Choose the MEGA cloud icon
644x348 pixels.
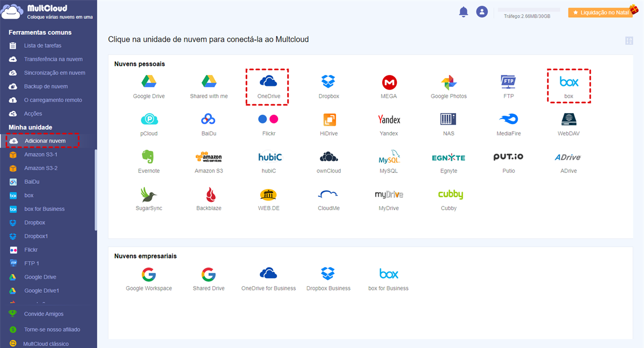tap(389, 82)
